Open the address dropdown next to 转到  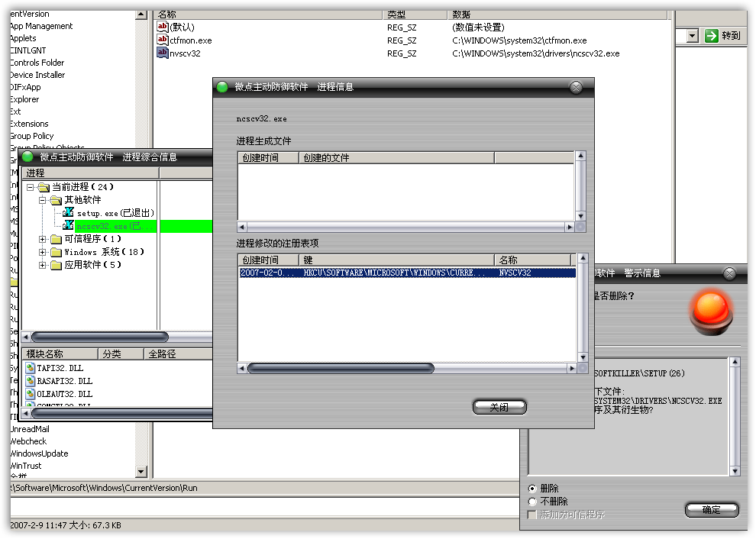tap(693, 36)
